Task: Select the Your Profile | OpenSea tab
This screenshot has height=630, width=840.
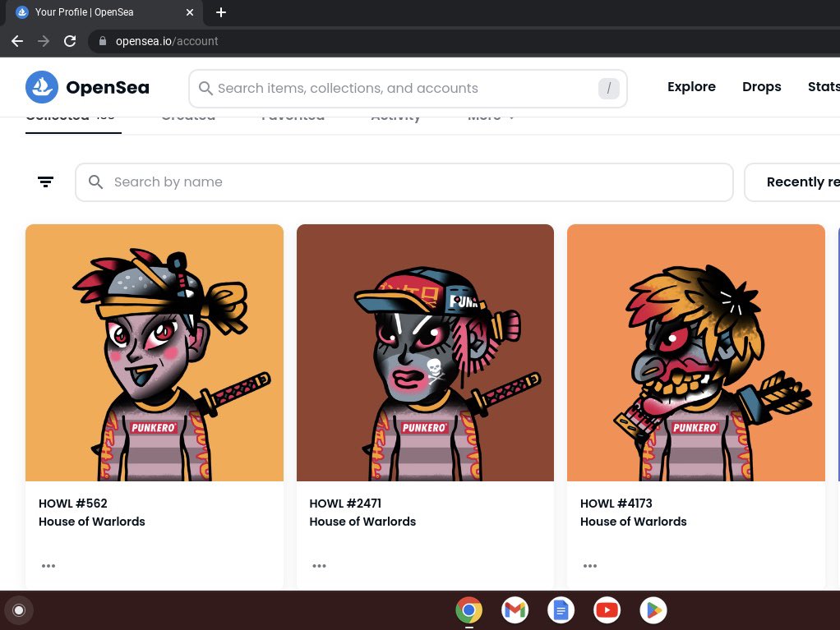Action: 104,12
